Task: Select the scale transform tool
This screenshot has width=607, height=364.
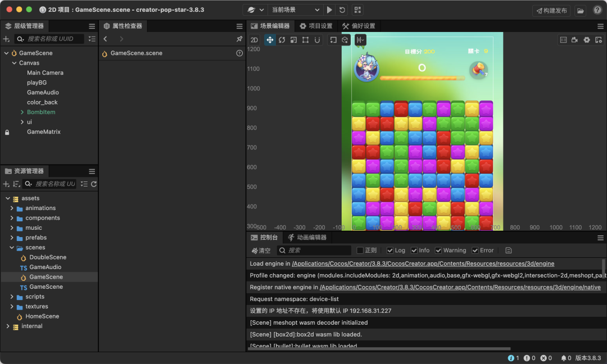Action: tap(293, 40)
